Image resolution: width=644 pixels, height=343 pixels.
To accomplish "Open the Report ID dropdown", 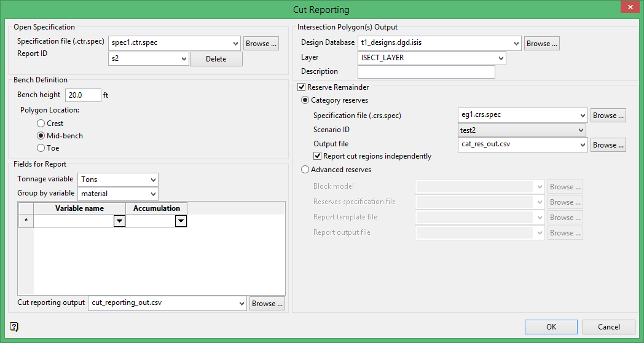I will [x=183, y=59].
